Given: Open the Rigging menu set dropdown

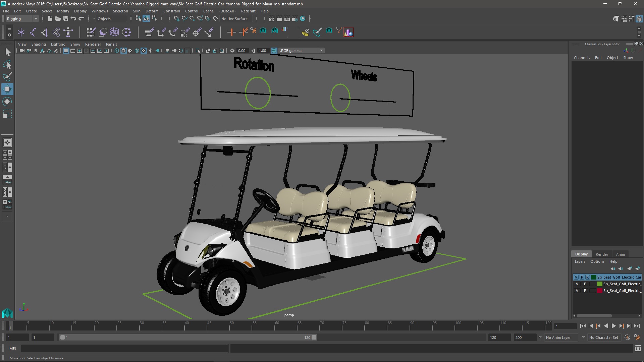Looking at the screenshot, I should (x=22, y=19).
